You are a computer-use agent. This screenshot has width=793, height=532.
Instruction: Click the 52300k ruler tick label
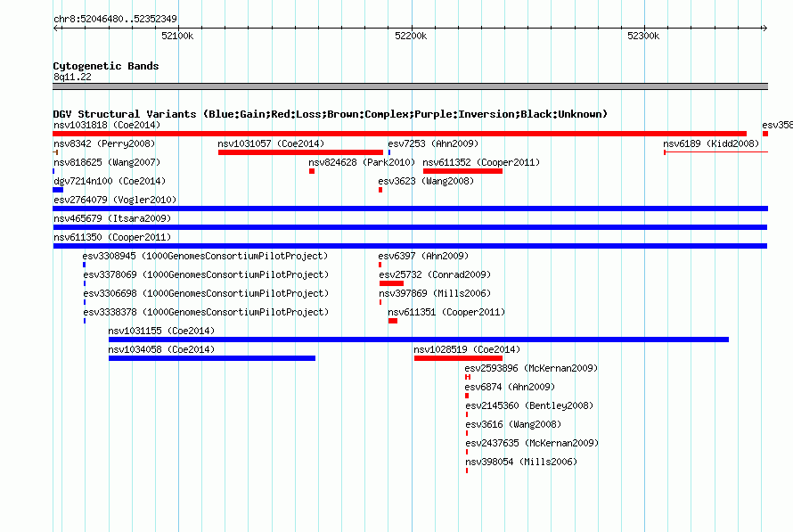643,36
